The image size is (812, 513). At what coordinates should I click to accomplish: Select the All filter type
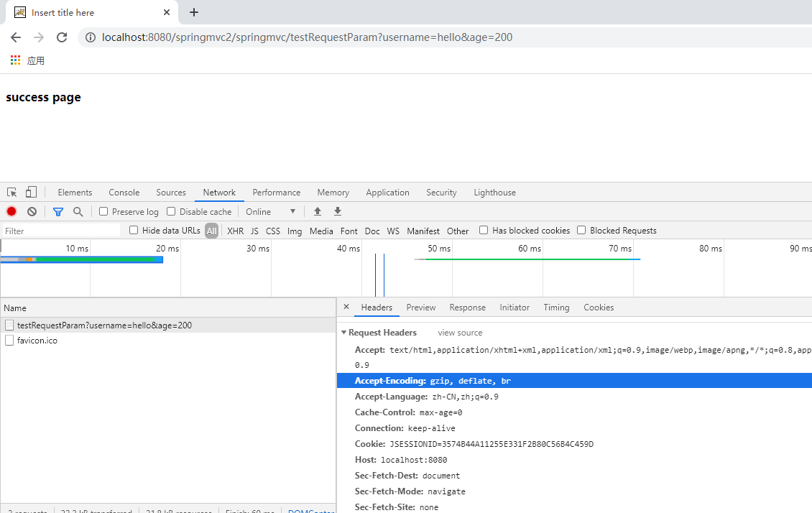211,231
